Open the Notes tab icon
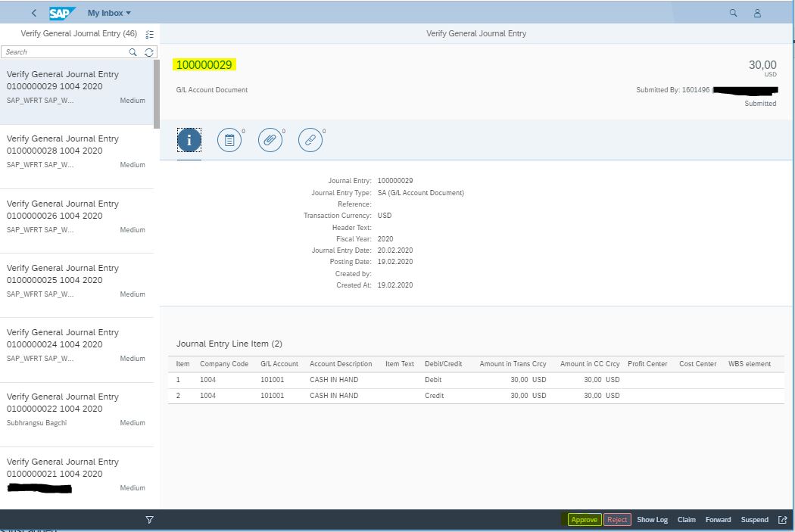 [229, 139]
